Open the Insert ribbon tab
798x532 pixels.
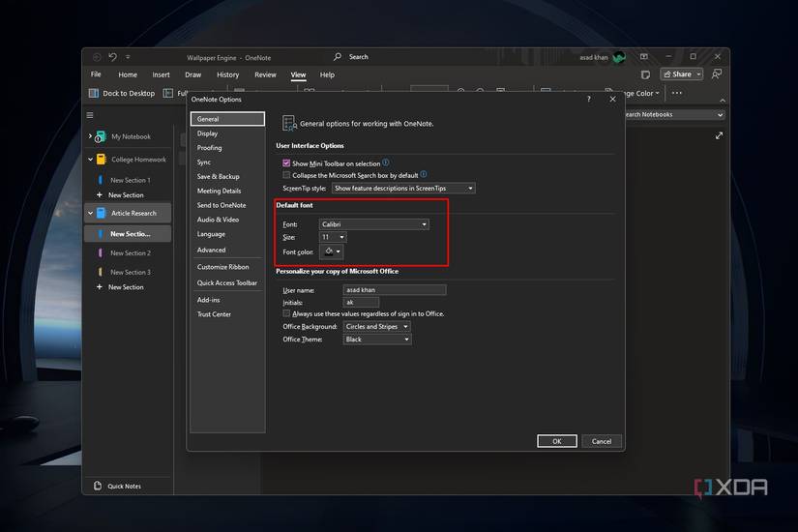(161, 74)
